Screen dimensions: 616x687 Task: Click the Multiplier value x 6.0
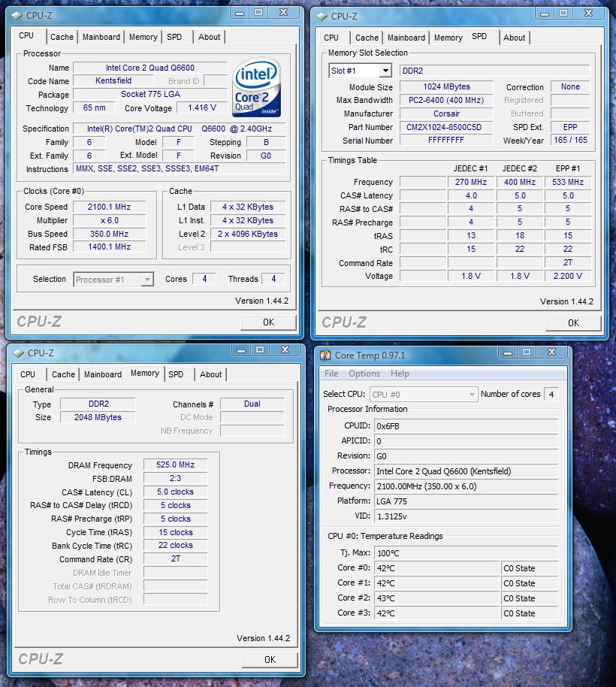click(110, 220)
